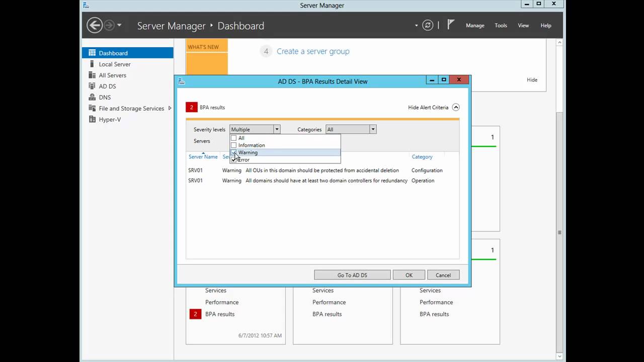The height and width of the screenshot is (362, 644).
Task: Select the two domain controllers warning row
Action: pyautogui.click(x=322, y=180)
